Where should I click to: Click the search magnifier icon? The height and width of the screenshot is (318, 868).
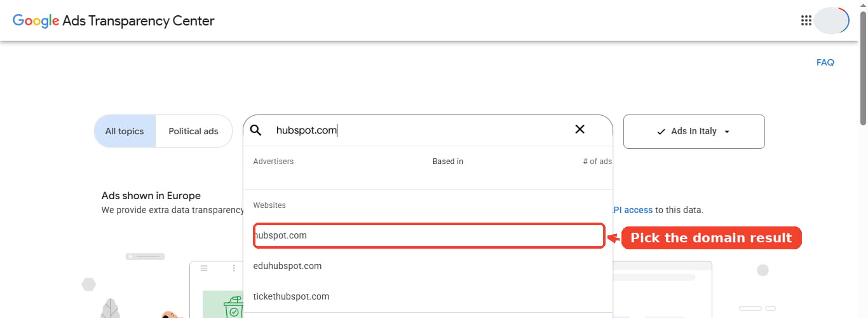point(255,130)
